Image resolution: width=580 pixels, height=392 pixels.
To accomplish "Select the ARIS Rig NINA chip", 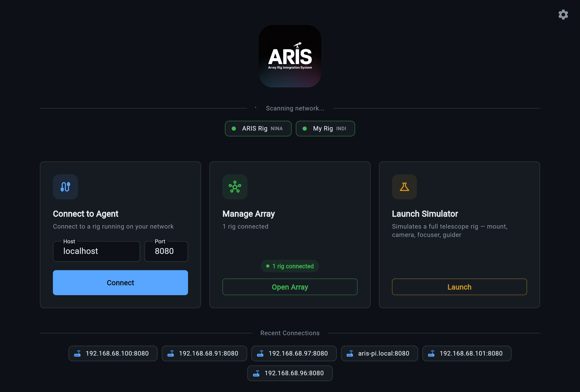I will tap(258, 128).
